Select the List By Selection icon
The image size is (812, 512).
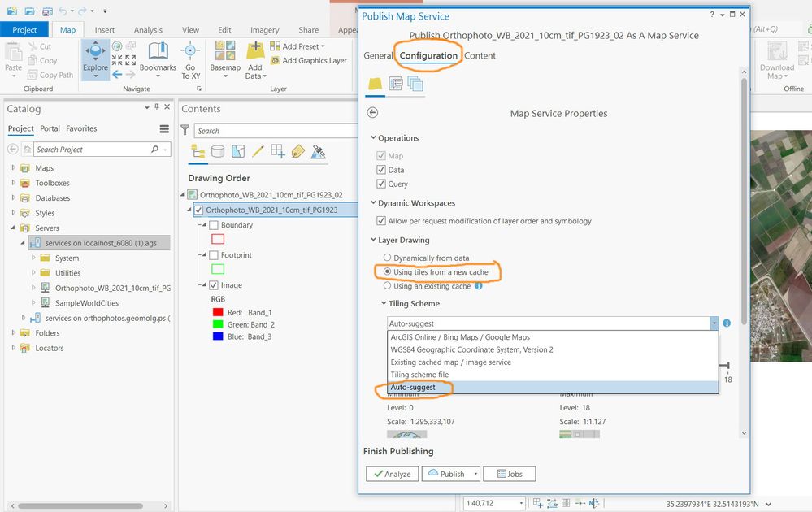[238, 151]
